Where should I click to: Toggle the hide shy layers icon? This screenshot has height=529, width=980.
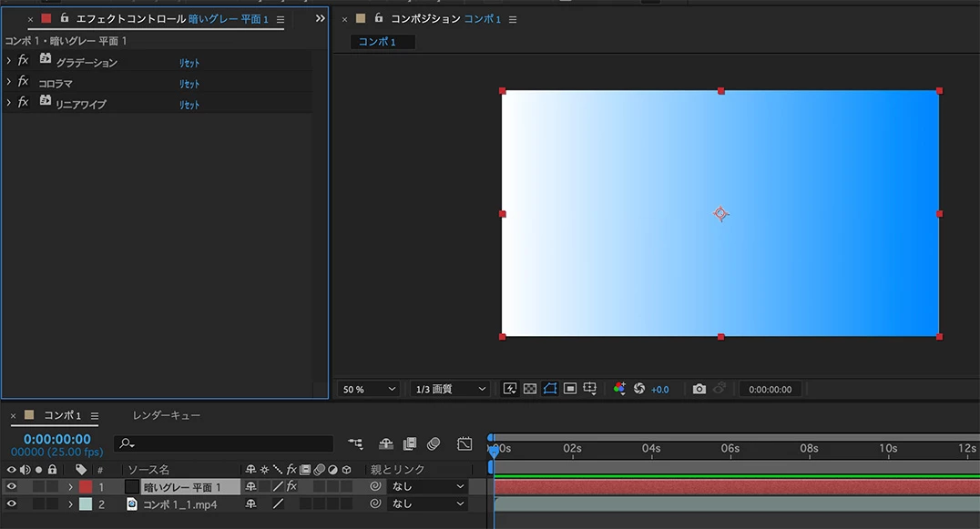click(385, 443)
